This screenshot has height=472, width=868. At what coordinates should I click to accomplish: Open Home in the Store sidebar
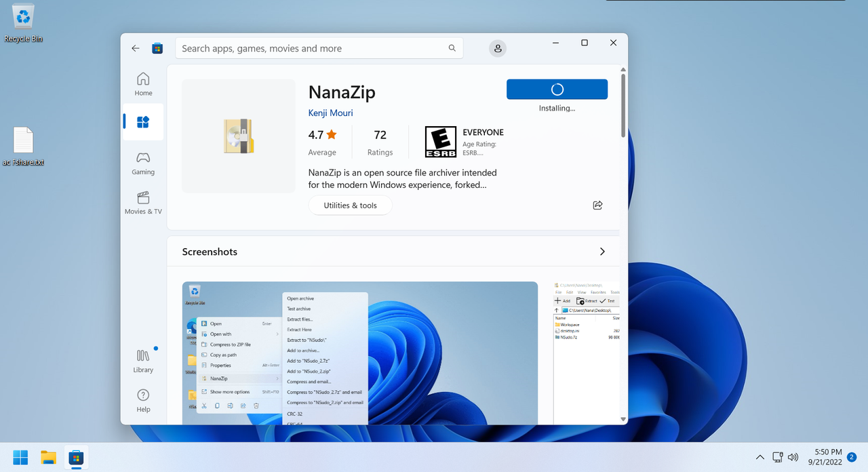point(143,84)
